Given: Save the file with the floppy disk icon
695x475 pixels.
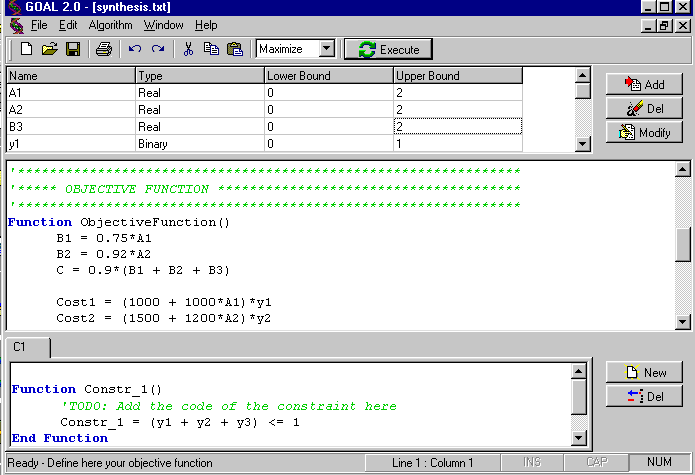Looking at the screenshot, I should click(73, 49).
